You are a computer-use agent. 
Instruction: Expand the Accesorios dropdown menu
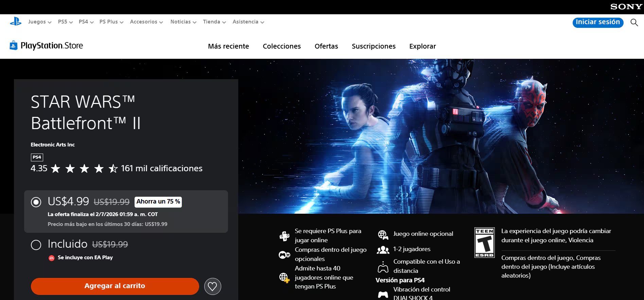point(146,22)
